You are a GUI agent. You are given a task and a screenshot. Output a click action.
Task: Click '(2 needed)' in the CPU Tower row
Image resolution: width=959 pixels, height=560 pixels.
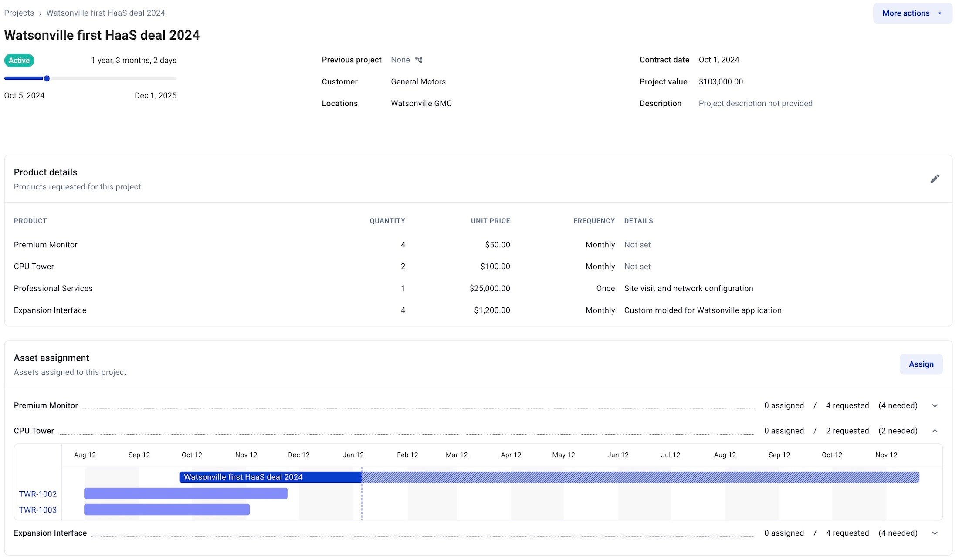click(898, 431)
